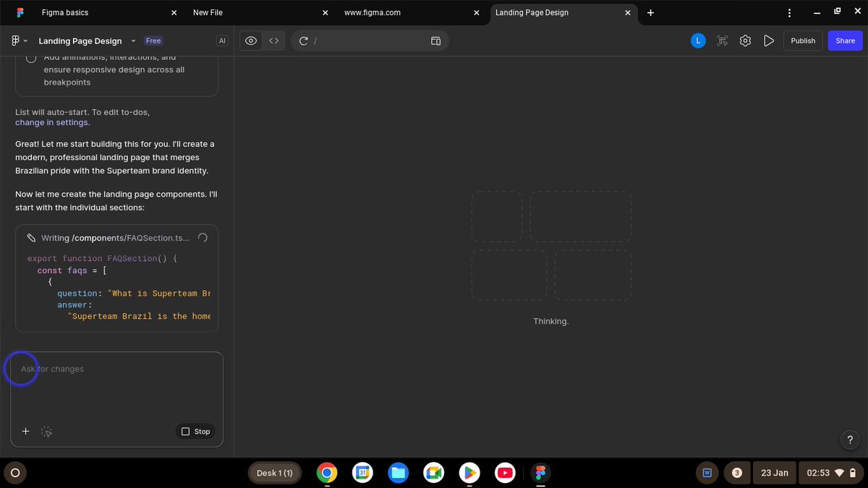Launch Google Meet from the shelf
868x488 pixels.
(433, 473)
